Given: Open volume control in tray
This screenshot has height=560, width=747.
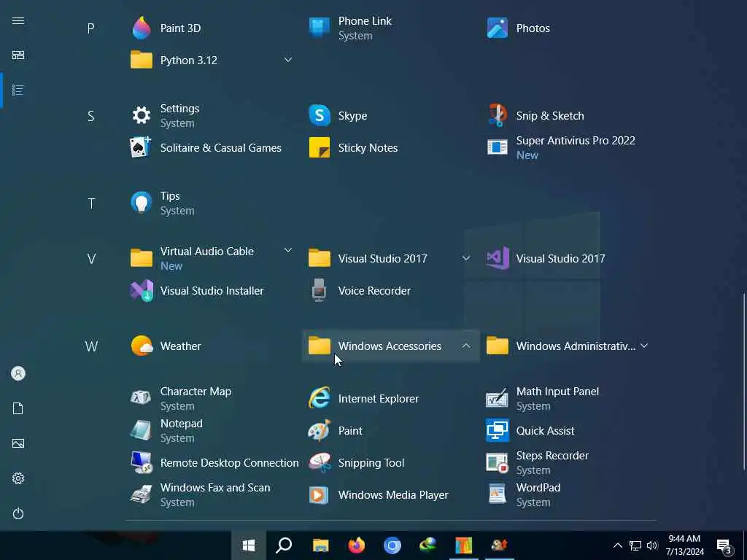Looking at the screenshot, I should [x=652, y=545].
